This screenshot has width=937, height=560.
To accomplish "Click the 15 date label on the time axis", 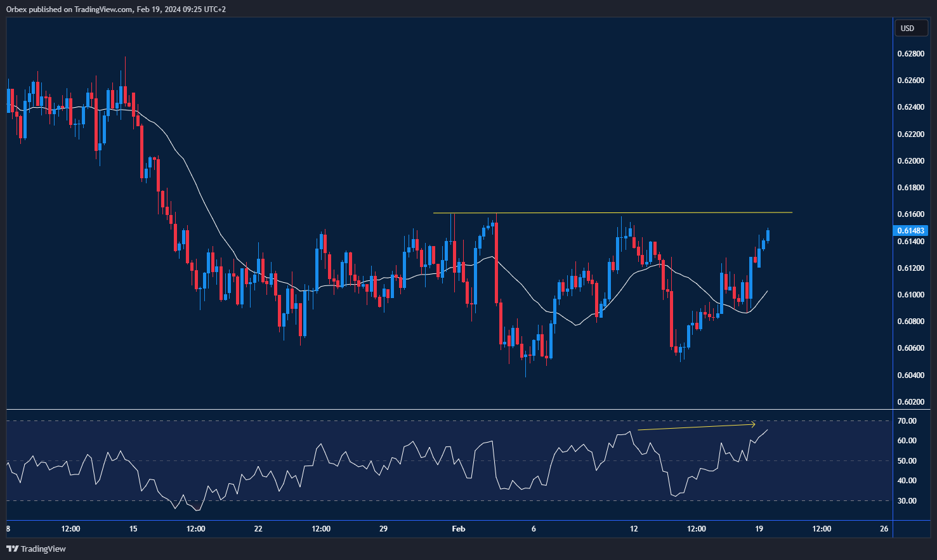I will 133,529.
